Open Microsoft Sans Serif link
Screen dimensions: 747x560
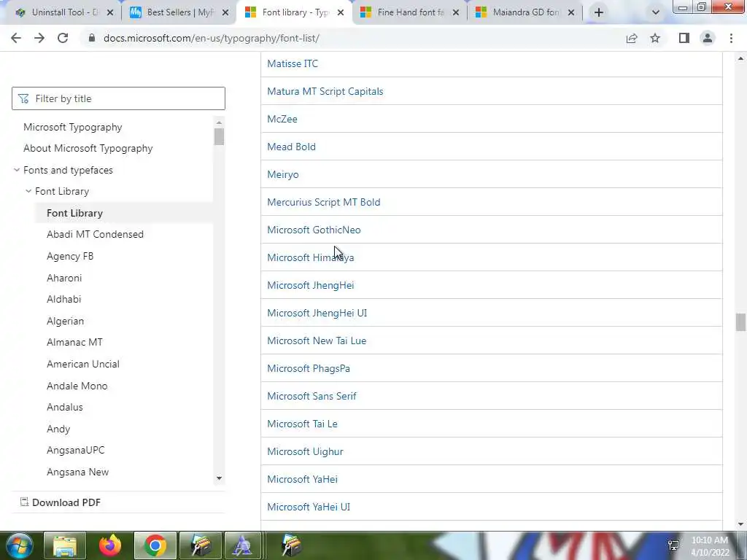(x=311, y=396)
